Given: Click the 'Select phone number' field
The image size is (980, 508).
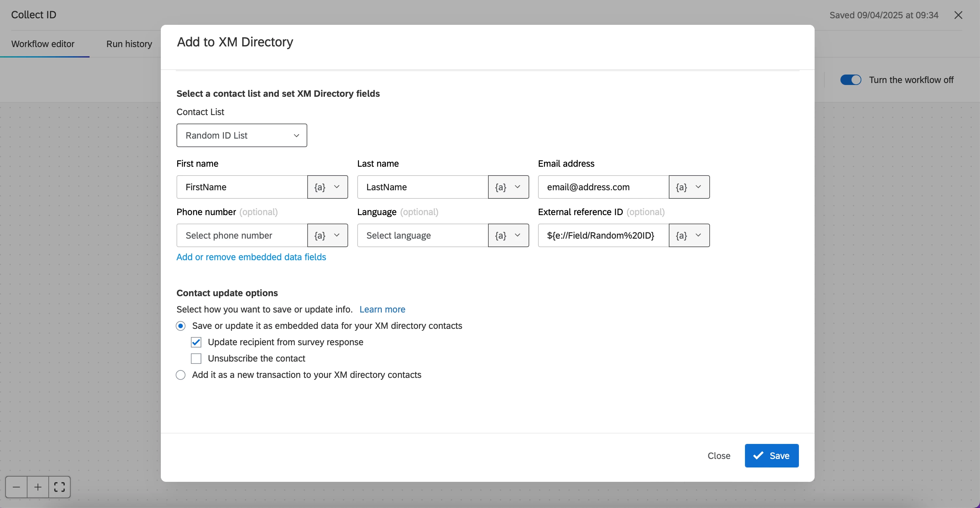Looking at the screenshot, I should coord(242,235).
